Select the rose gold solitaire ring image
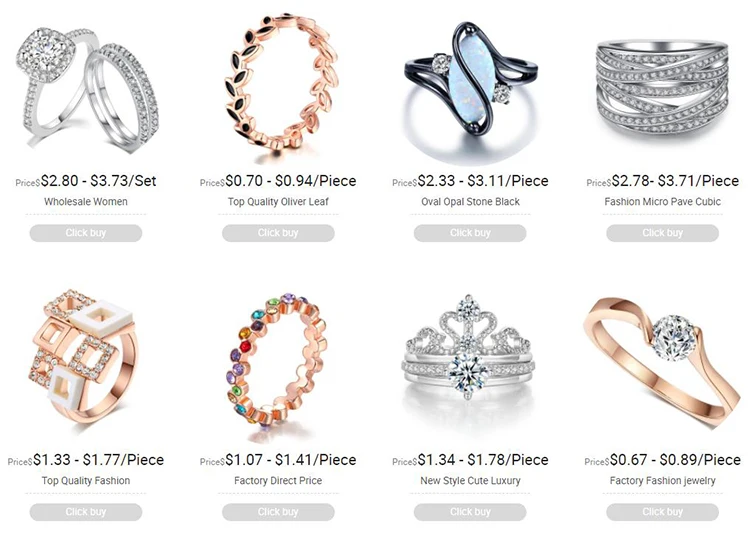 [x=662, y=361]
